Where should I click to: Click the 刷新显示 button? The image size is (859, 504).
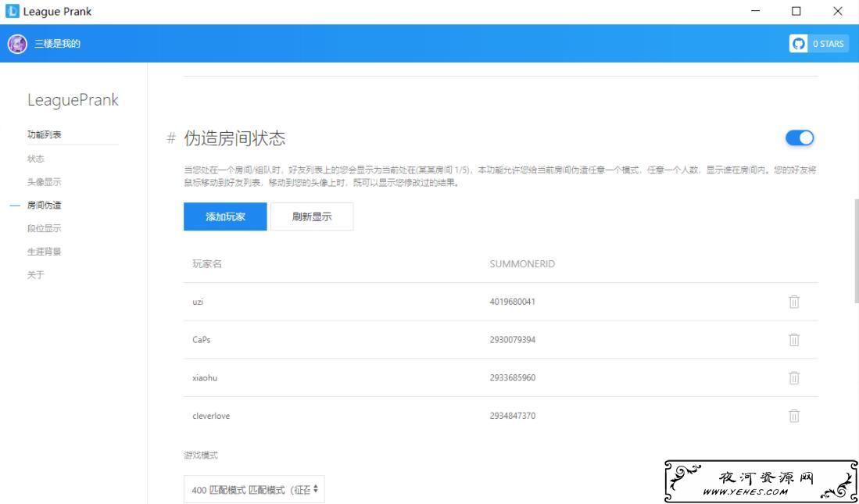tap(312, 216)
